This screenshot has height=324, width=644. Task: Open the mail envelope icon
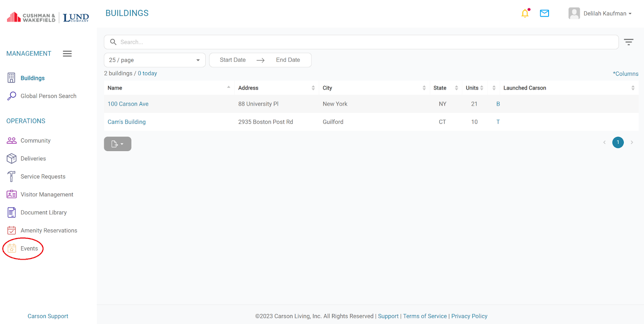pyautogui.click(x=544, y=14)
